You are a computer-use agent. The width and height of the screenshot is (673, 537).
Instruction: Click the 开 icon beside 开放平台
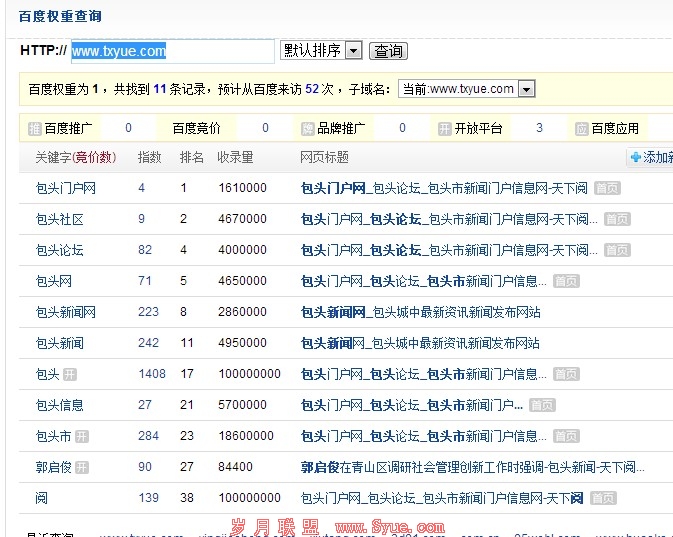click(x=445, y=128)
